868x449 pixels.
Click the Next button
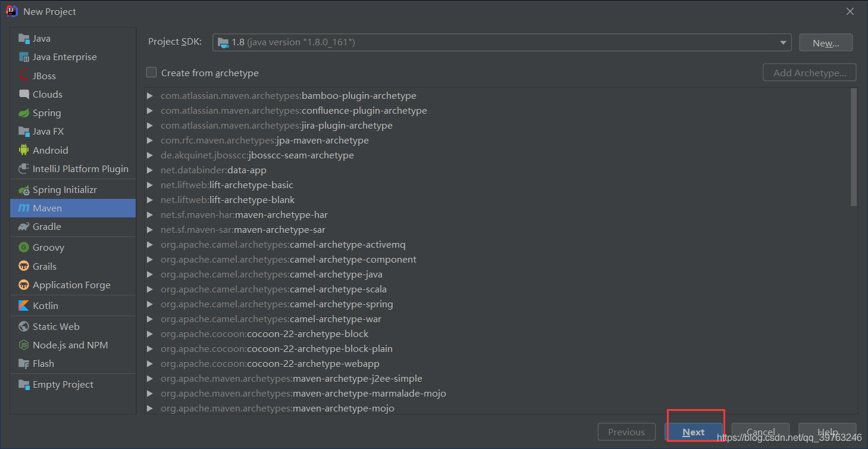point(694,432)
